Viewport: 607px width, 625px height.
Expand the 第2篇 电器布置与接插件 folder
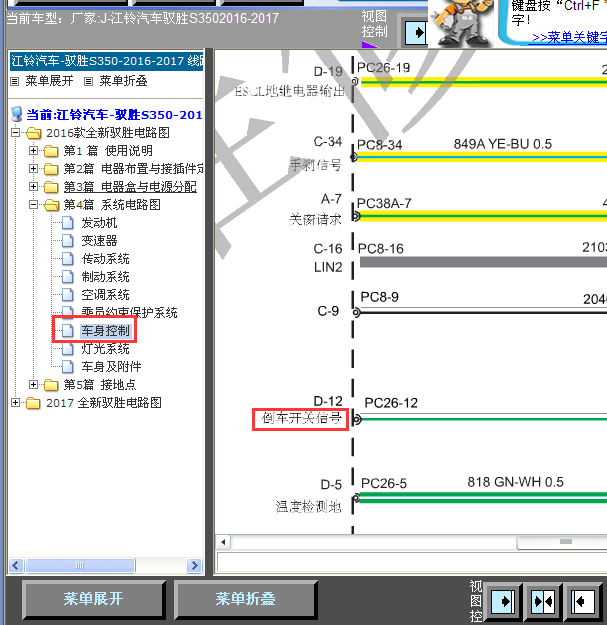pyautogui.click(x=33, y=169)
